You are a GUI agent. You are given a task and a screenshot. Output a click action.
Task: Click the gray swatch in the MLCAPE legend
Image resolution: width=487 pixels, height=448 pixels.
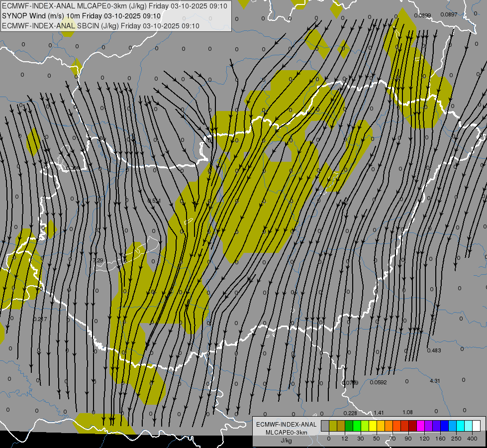(x=325, y=426)
